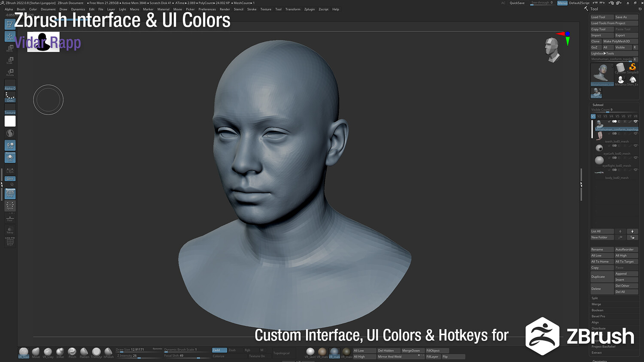This screenshot has height=362, width=644.
Task: Pick the VR_Clay brush
Action: click(48, 353)
